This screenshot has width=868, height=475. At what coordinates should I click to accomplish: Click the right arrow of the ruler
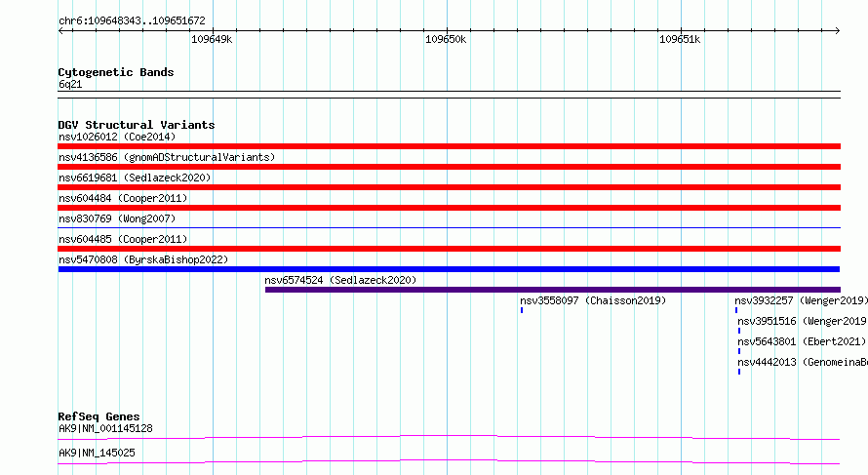[x=837, y=31]
